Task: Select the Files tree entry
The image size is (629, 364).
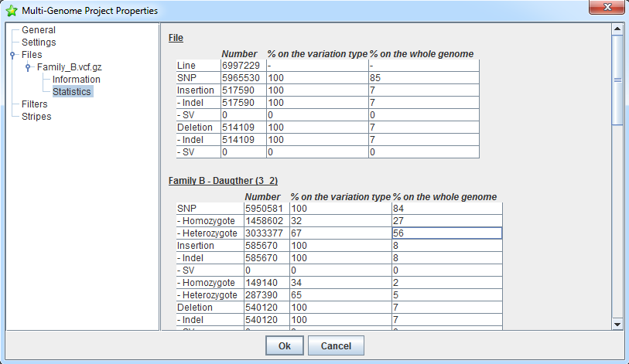Action: point(32,55)
